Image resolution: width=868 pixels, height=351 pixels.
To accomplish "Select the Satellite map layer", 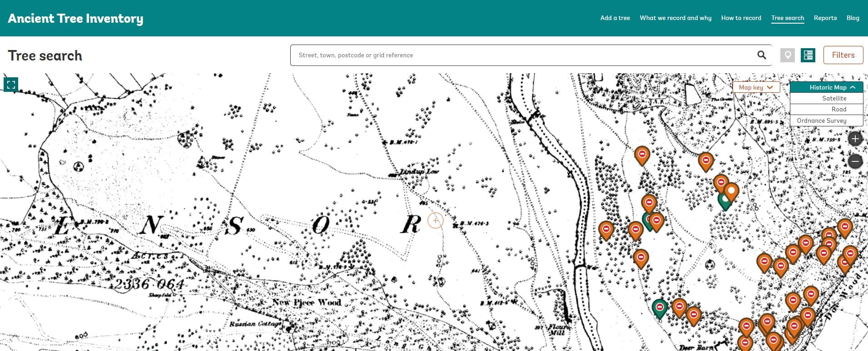I will [833, 98].
